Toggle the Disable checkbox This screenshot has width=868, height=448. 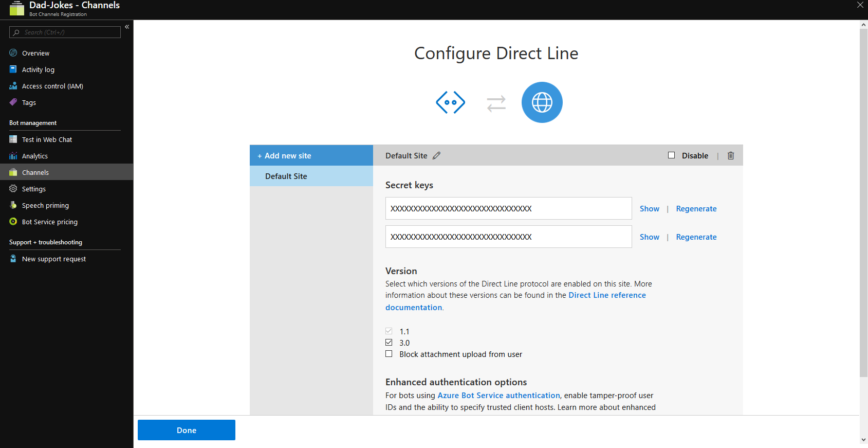tap(671, 155)
